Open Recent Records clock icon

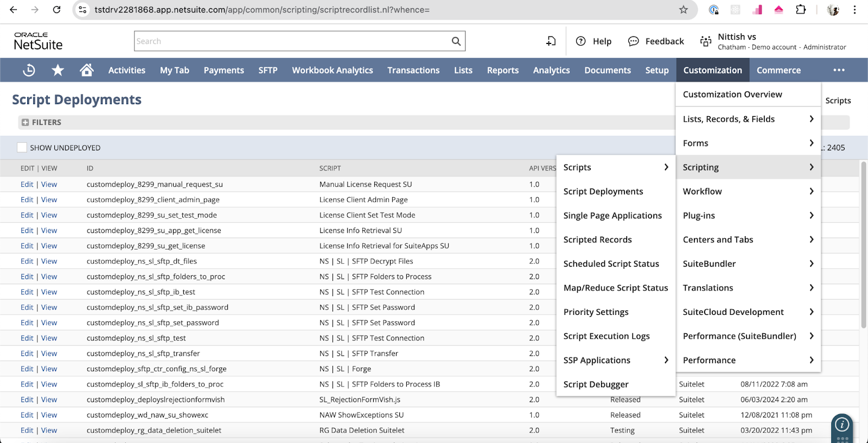point(29,70)
